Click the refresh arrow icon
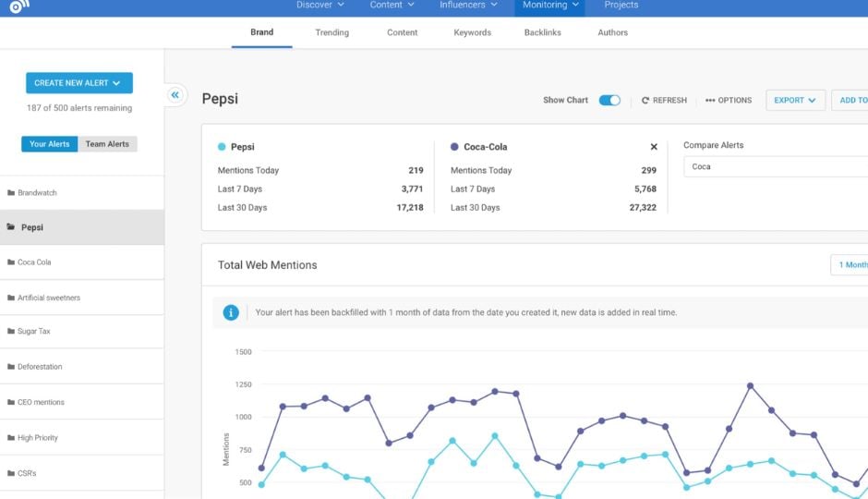The image size is (868, 499). click(x=645, y=100)
